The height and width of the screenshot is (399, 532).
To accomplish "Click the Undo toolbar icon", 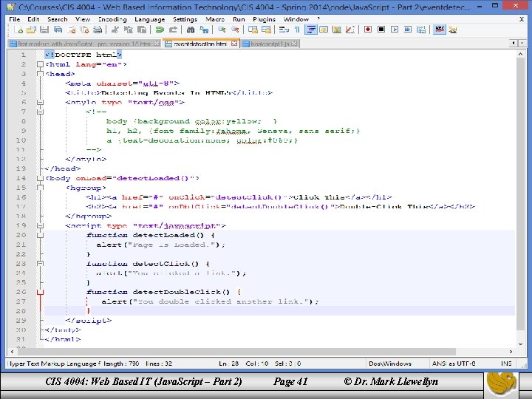I will tap(160, 30).
